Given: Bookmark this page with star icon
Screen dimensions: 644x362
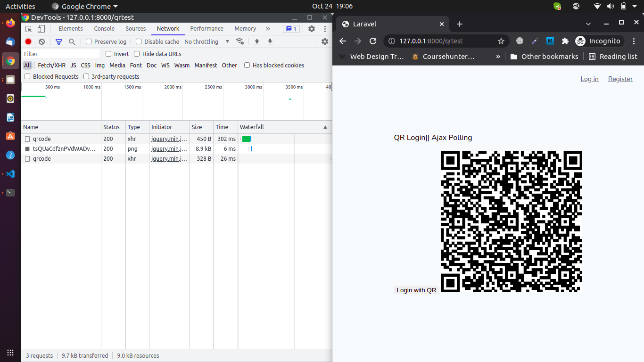Looking at the screenshot, I should click(x=501, y=41).
